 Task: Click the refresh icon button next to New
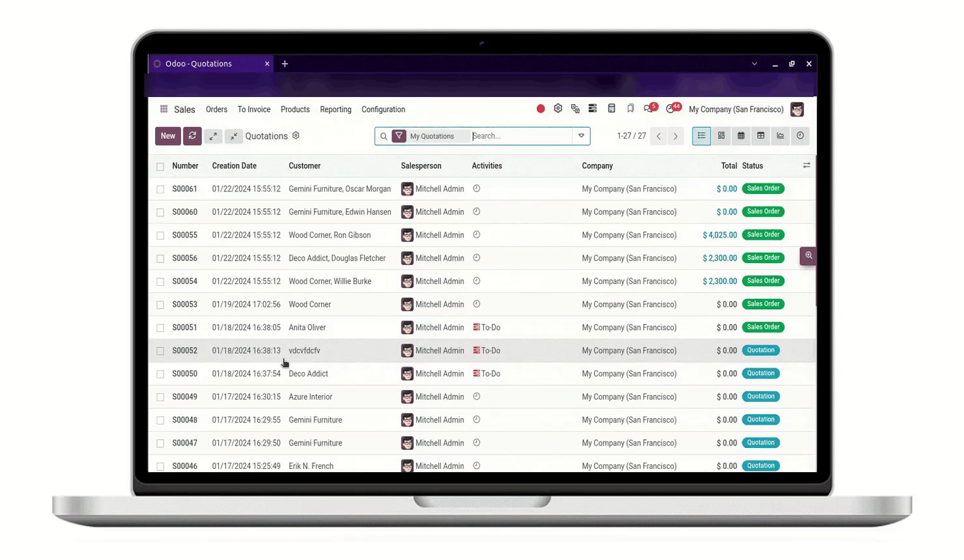192,136
